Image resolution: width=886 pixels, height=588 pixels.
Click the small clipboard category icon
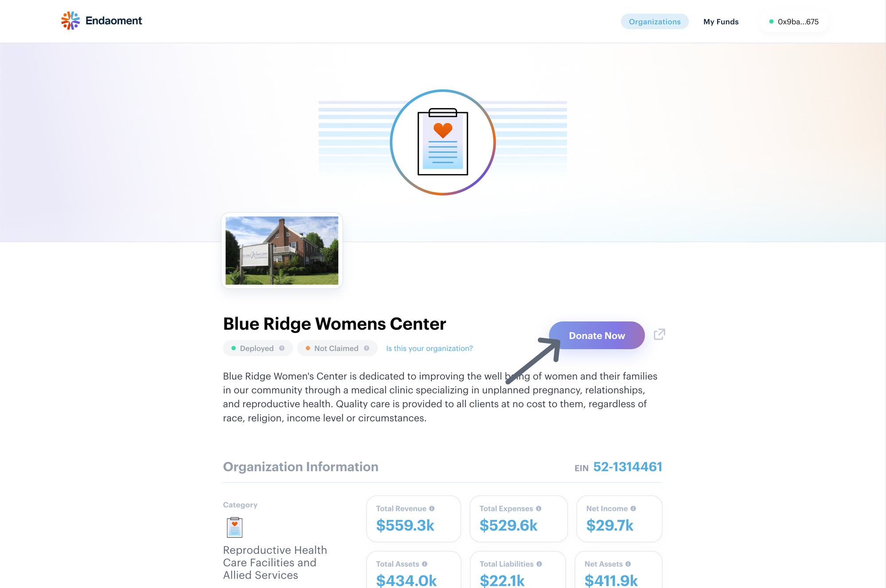tap(234, 527)
